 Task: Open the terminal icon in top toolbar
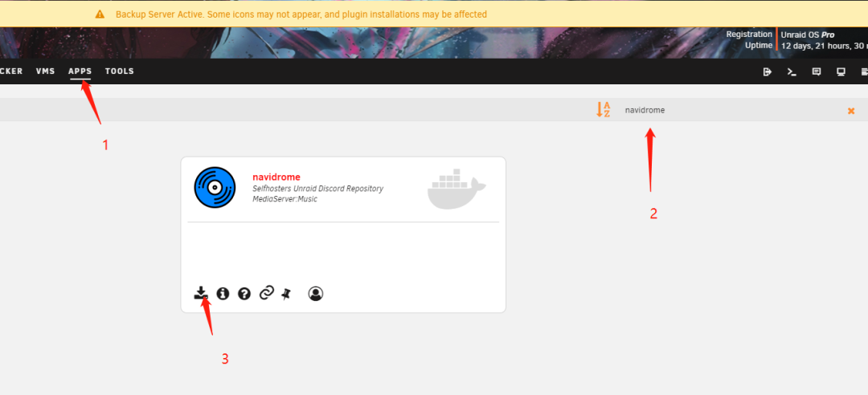point(792,71)
